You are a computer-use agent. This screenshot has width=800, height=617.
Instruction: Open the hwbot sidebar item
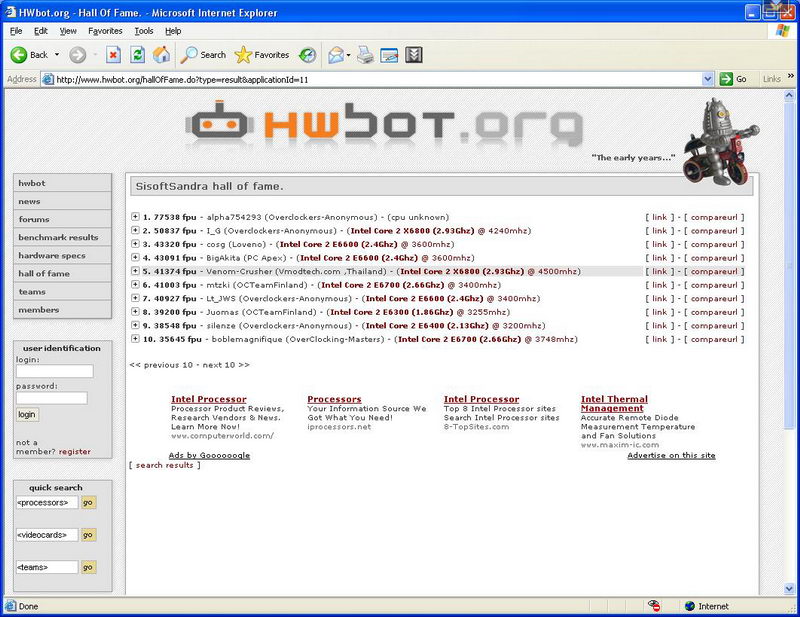pos(62,183)
